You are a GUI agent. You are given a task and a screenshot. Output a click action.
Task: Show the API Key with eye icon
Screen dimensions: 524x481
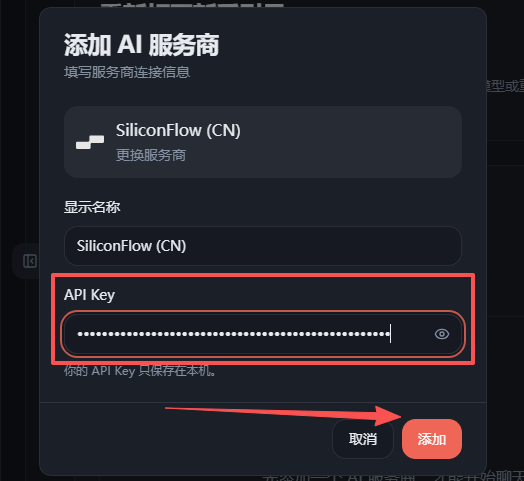(x=442, y=334)
